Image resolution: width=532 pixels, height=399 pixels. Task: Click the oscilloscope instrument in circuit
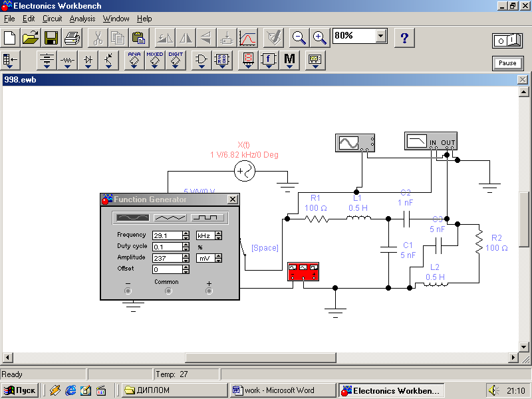click(355, 143)
